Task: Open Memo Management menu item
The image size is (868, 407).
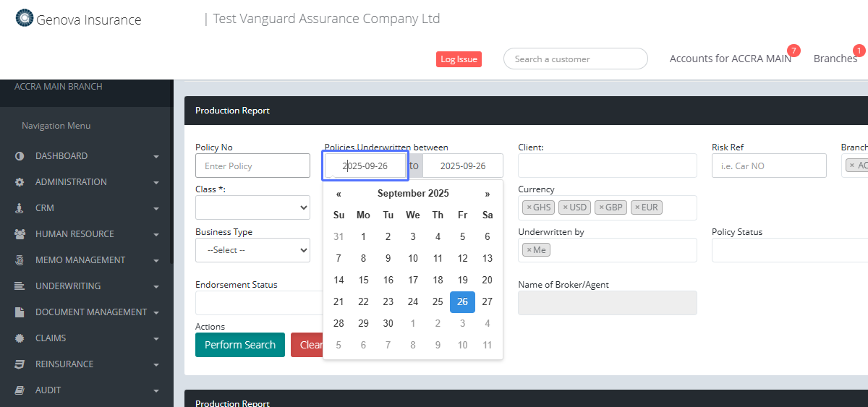Action: pyautogui.click(x=80, y=260)
